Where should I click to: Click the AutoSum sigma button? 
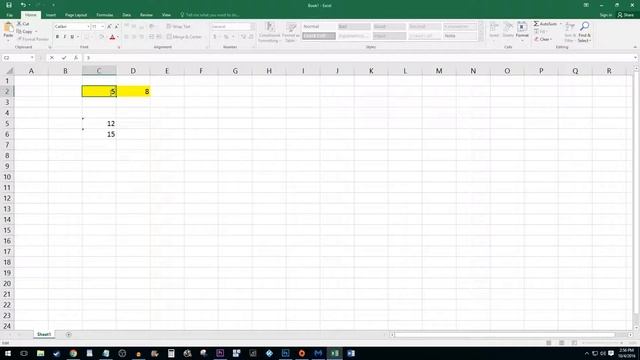click(x=545, y=24)
